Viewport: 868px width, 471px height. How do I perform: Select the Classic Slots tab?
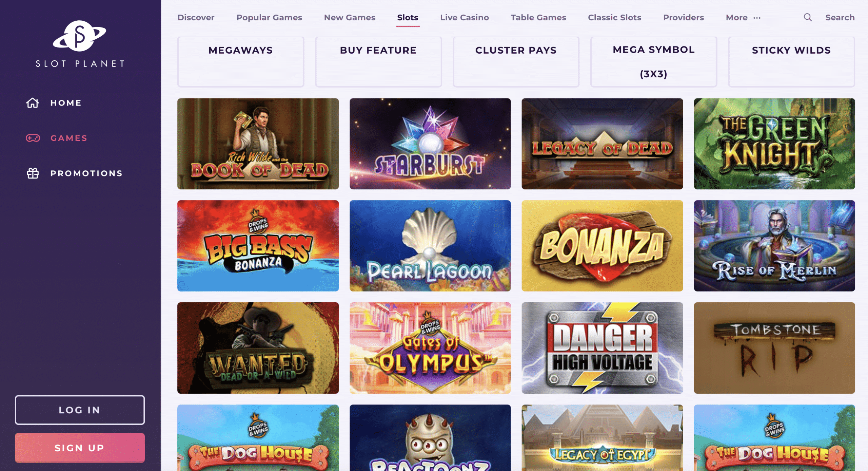(614, 18)
